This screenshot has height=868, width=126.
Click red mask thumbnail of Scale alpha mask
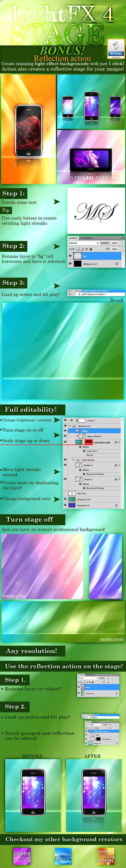[x=88, y=442]
